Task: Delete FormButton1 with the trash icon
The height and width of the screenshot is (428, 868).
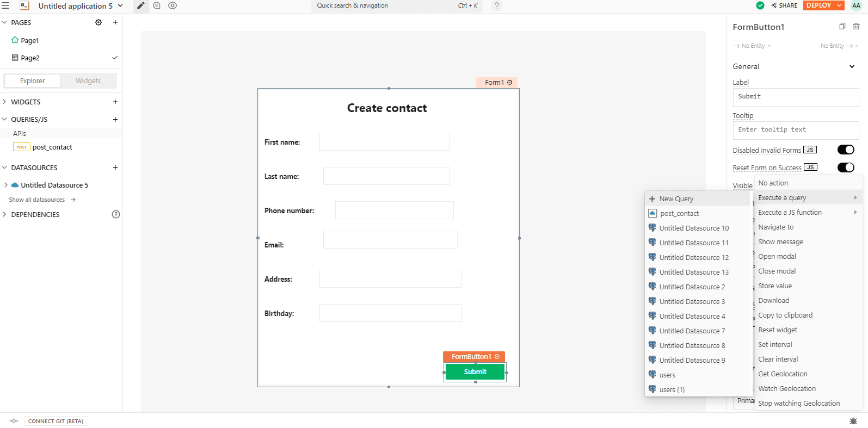Action: 856,27
